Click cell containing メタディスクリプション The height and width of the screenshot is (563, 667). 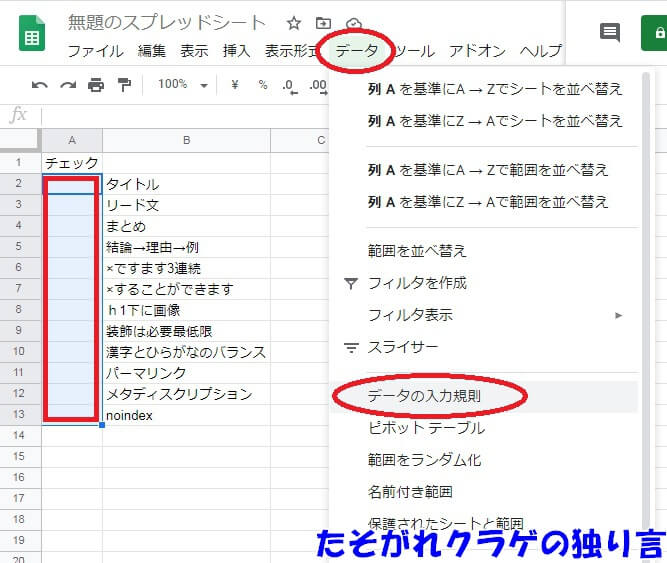pos(186,394)
